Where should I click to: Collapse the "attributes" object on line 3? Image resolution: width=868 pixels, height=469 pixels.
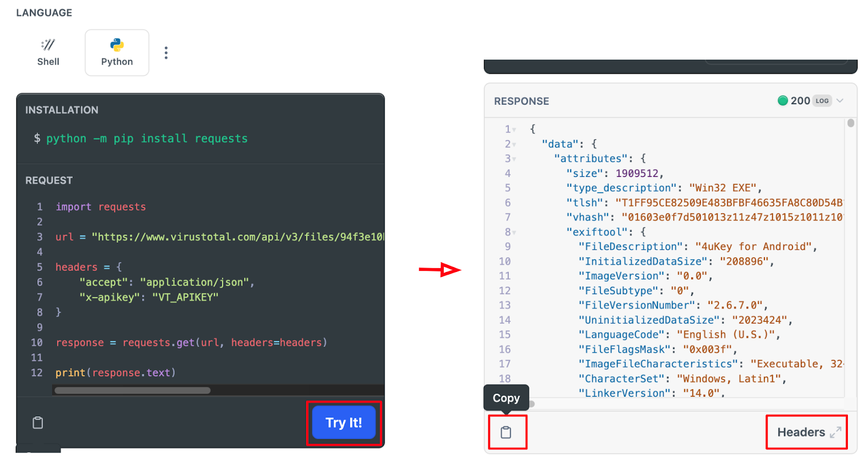tap(514, 159)
